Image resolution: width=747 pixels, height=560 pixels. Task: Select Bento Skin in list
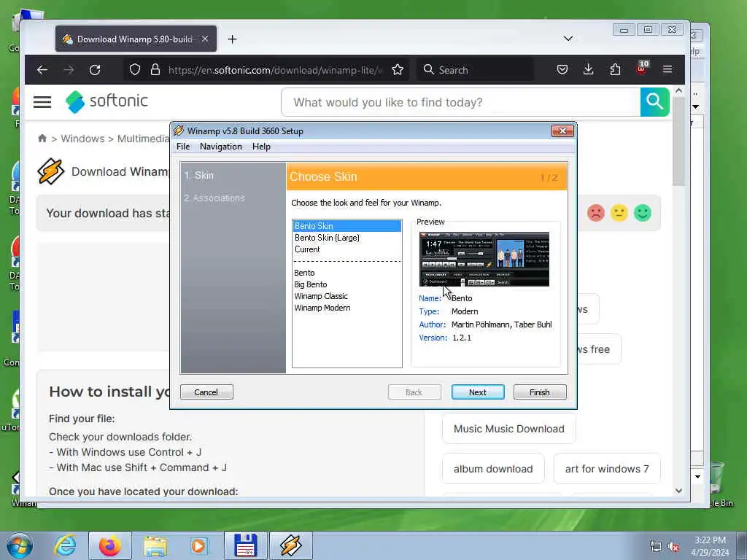[347, 226]
